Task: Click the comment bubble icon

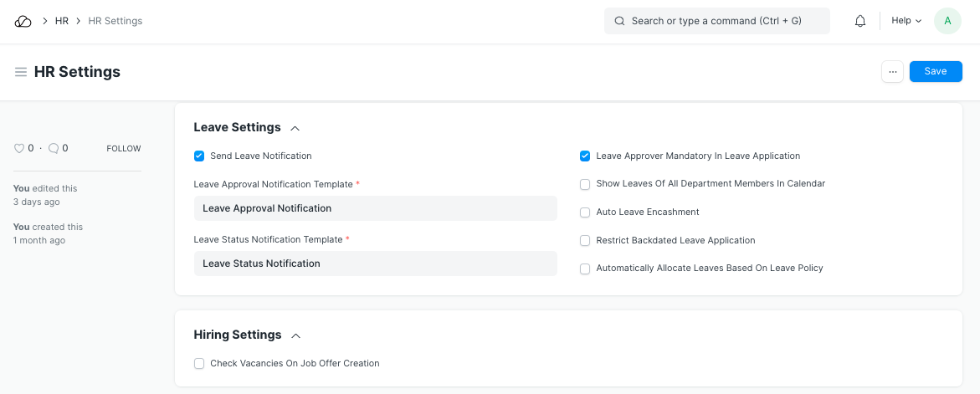Action: click(54, 148)
